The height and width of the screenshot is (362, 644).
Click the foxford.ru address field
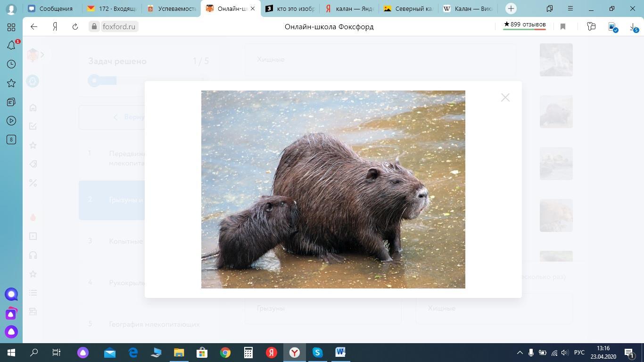[x=118, y=27]
